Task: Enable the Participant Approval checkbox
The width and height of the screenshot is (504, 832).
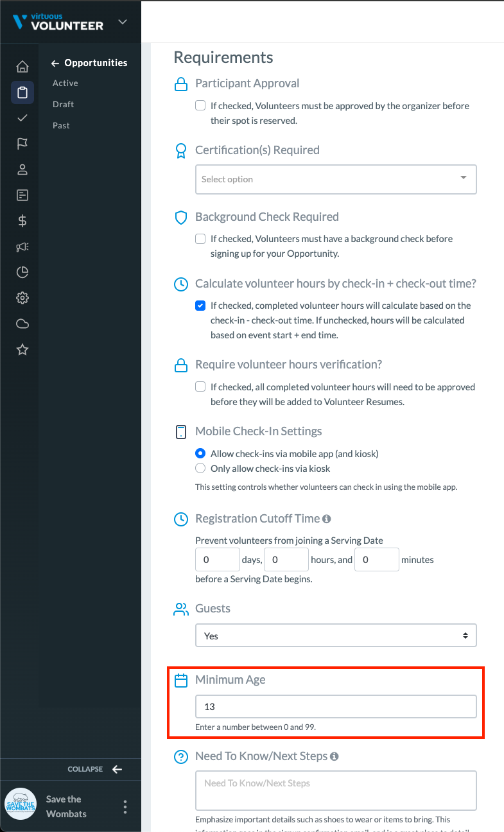Action: pyautogui.click(x=200, y=106)
